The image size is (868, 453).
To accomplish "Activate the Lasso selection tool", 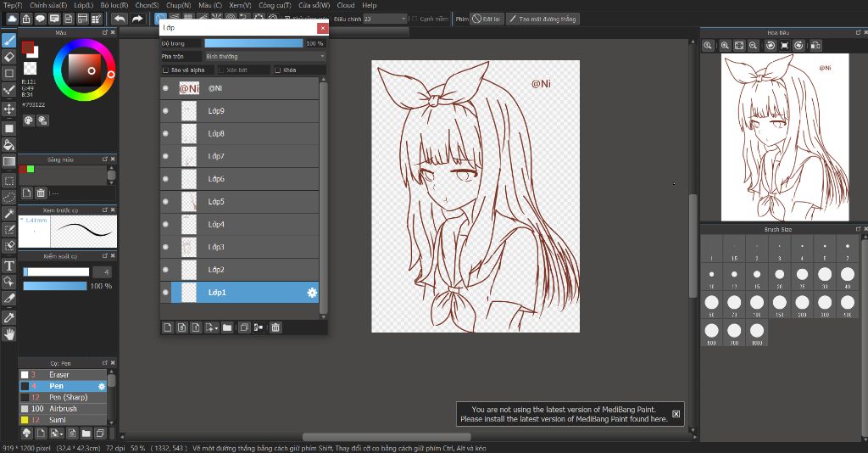I will [8, 197].
